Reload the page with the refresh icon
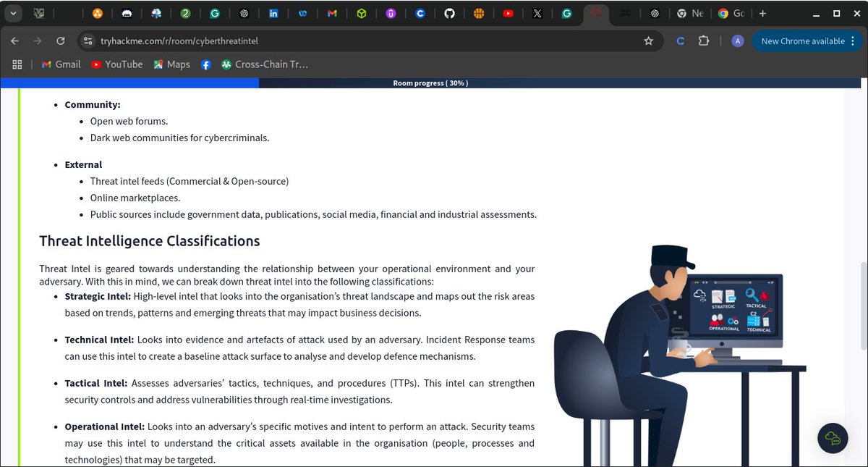 click(x=61, y=41)
